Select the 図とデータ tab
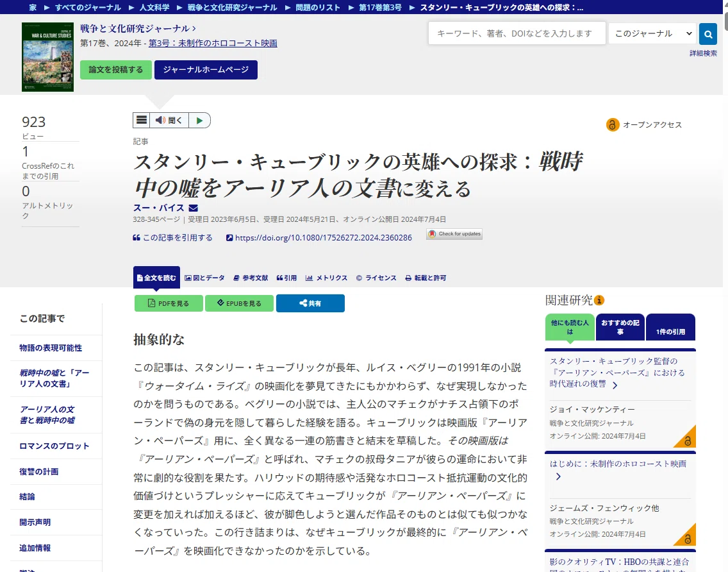Viewport: 728px width, 572px height. point(205,278)
